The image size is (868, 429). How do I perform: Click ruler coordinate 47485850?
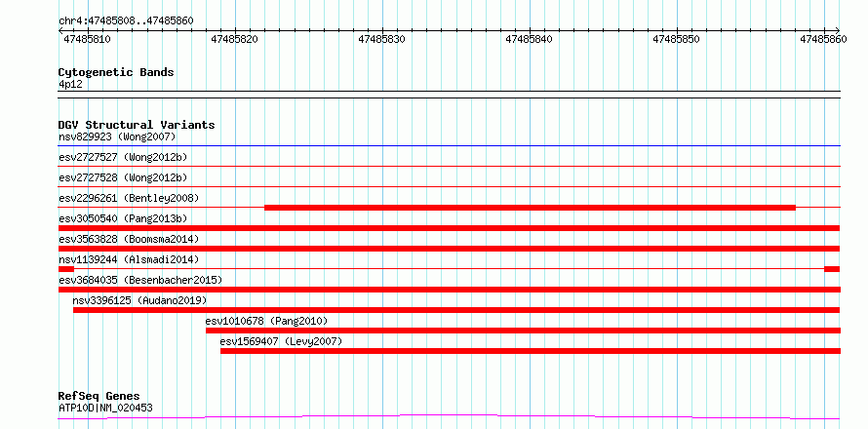click(x=676, y=39)
